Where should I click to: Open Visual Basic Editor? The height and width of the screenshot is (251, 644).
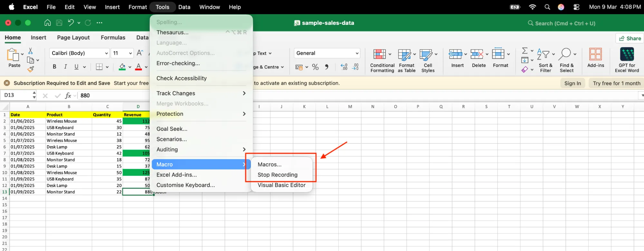point(282,185)
